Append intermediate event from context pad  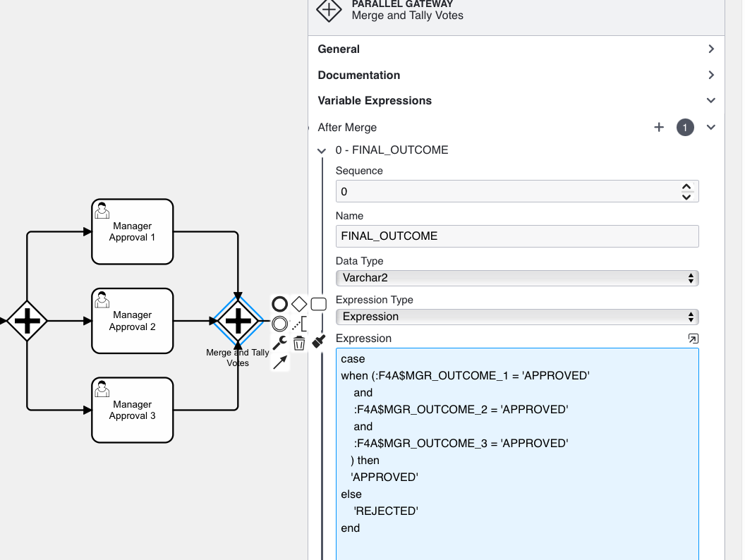(280, 324)
